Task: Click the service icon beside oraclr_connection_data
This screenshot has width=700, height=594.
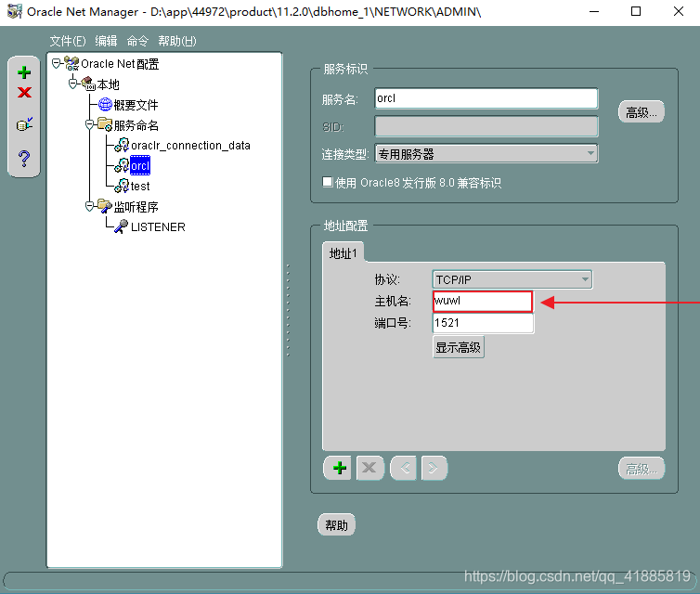Action: click(x=122, y=145)
